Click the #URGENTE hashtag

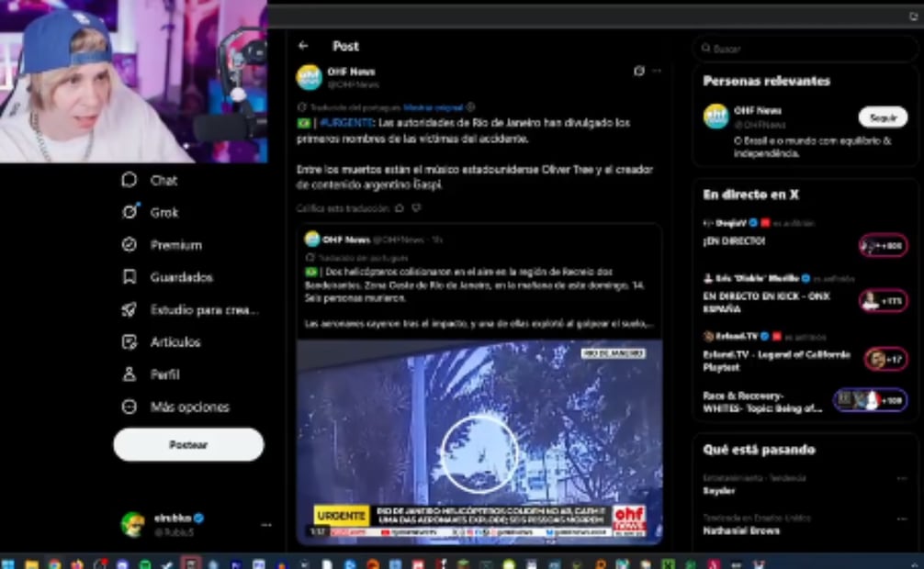[x=346, y=122]
